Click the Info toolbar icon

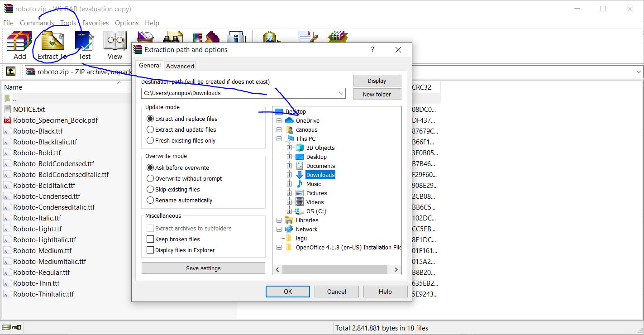[x=236, y=37]
